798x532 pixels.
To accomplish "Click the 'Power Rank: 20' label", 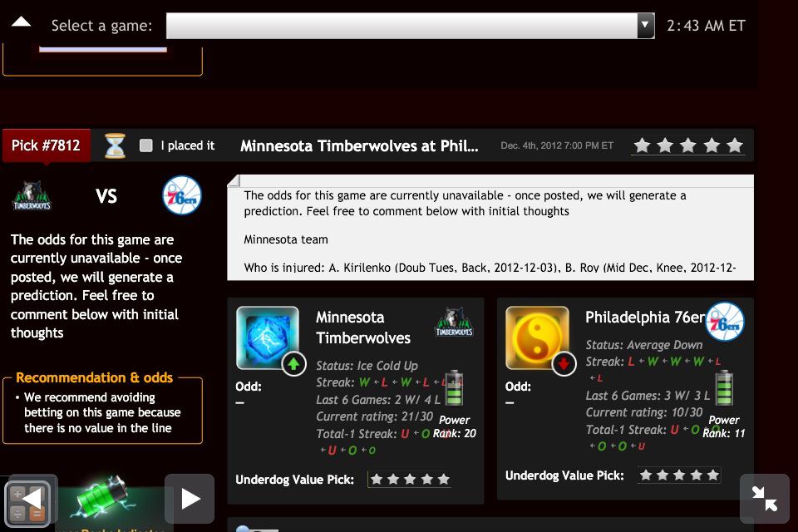I will [x=455, y=426].
